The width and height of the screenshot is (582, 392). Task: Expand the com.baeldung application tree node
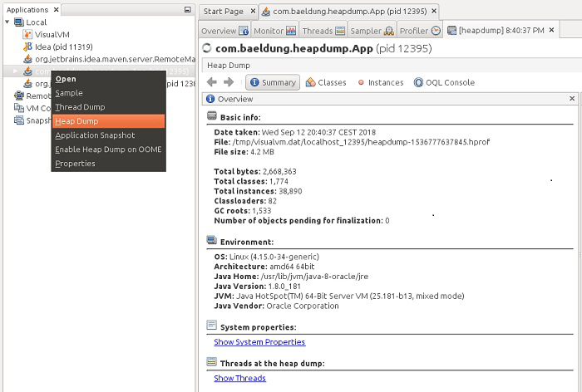[15, 71]
